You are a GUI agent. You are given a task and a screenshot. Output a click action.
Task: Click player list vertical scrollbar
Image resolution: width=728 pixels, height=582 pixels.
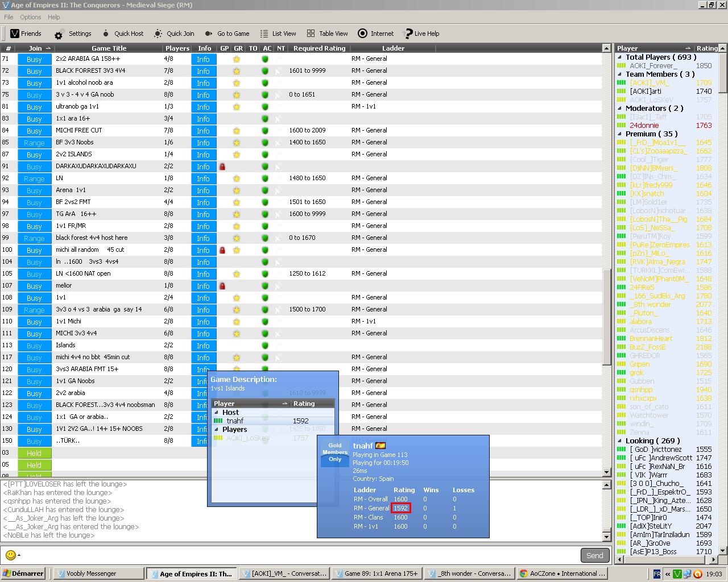[x=723, y=73]
